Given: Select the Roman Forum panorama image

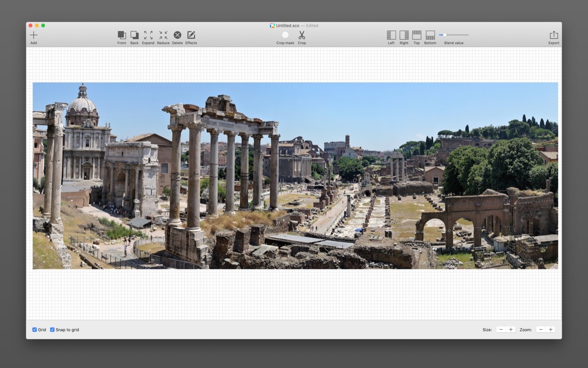Looking at the screenshot, I should [295, 176].
